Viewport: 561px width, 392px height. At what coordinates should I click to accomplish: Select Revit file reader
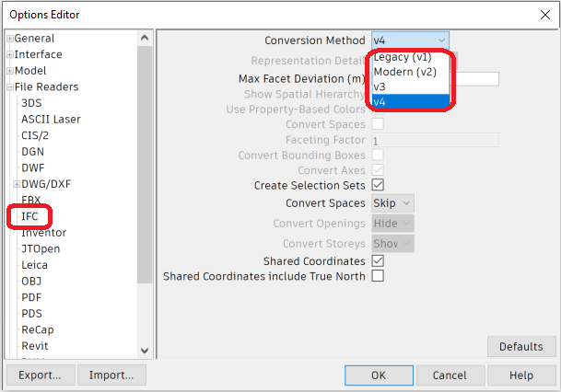tap(35, 346)
